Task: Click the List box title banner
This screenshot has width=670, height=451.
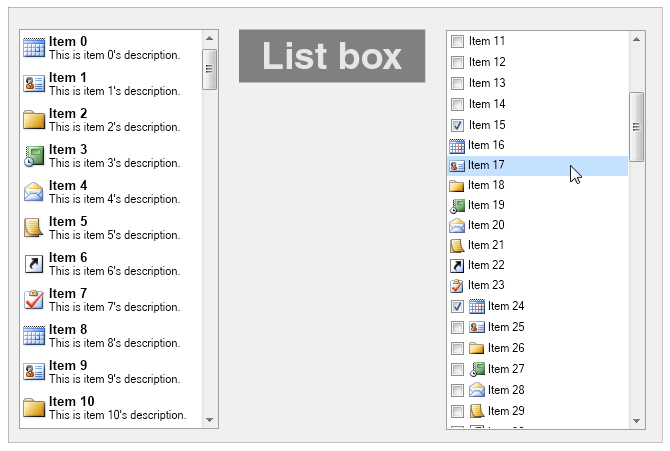Action: point(332,56)
